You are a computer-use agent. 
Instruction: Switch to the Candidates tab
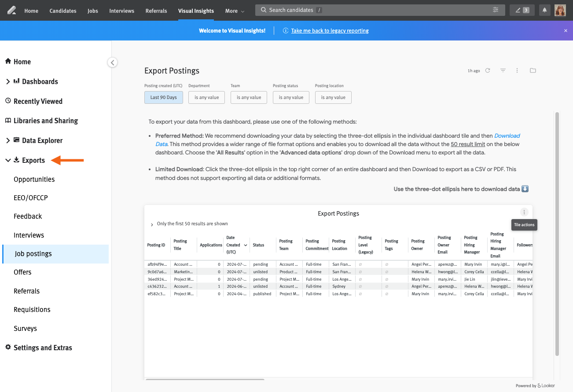point(62,11)
